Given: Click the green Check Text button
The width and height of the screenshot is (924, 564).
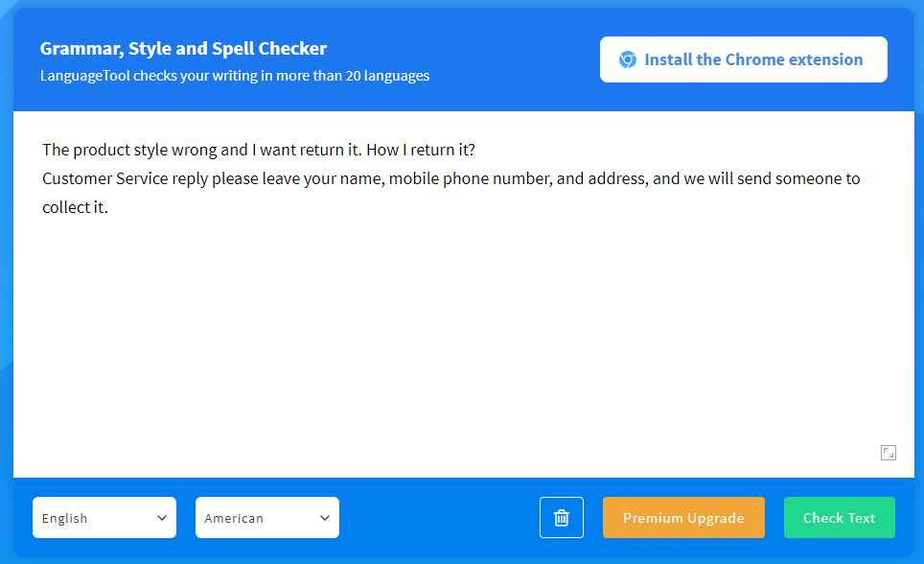Looking at the screenshot, I should [x=839, y=517].
